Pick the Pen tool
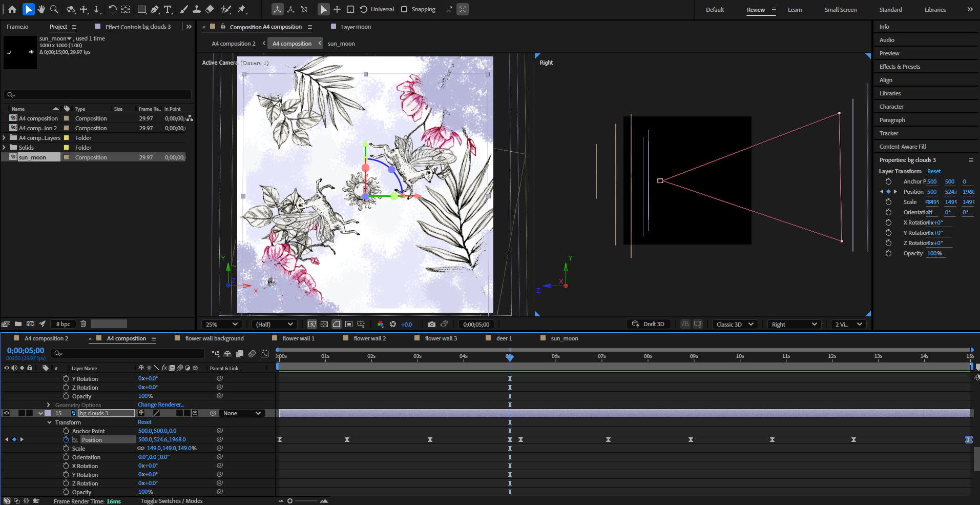The width and height of the screenshot is (980, 505). (x=154, y=9)
